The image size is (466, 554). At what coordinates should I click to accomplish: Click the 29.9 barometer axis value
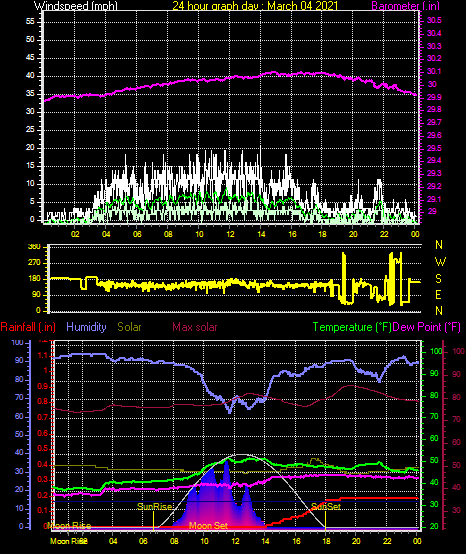click(x=434, y=97)
